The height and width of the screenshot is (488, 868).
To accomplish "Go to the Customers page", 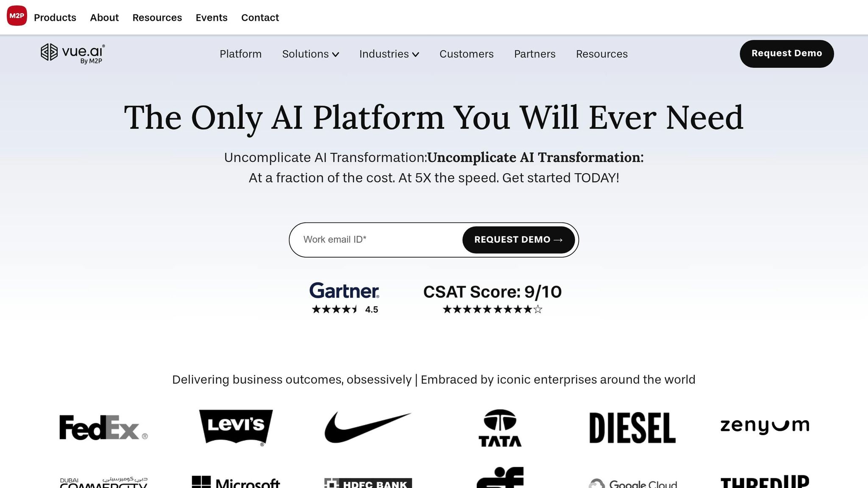I will pyautogui.click(x=466, y=54).
